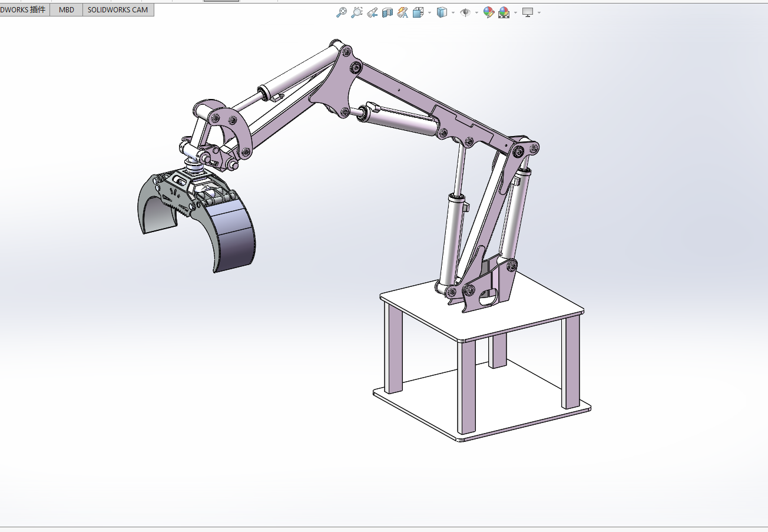Open SOLIDWORKS 插件 tab
The image size is (768, 532).
click(25, 10)
